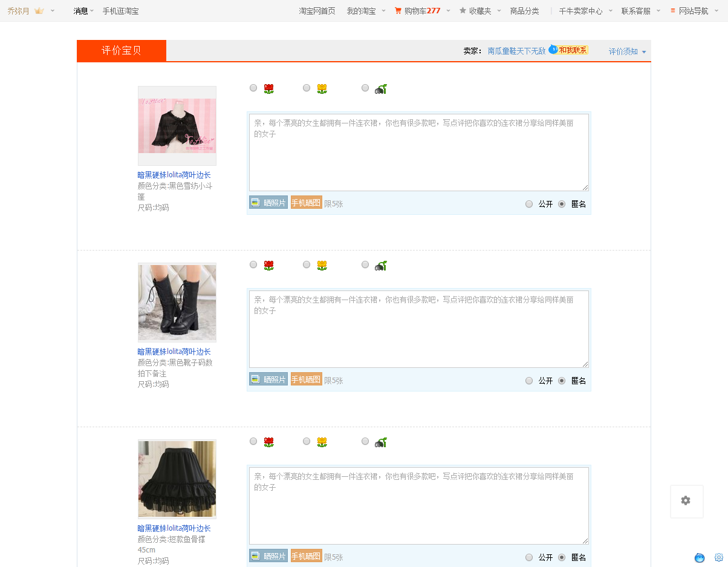Expand the shopping cart dropdown arrow
728x567 pixels.
(448, 11)
